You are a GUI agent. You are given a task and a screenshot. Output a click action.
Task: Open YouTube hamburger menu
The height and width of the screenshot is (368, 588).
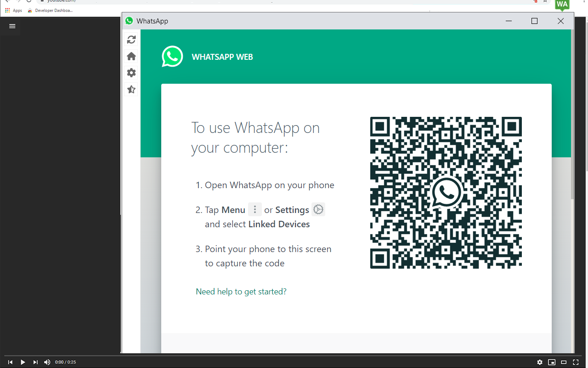[x=12, y=26]
